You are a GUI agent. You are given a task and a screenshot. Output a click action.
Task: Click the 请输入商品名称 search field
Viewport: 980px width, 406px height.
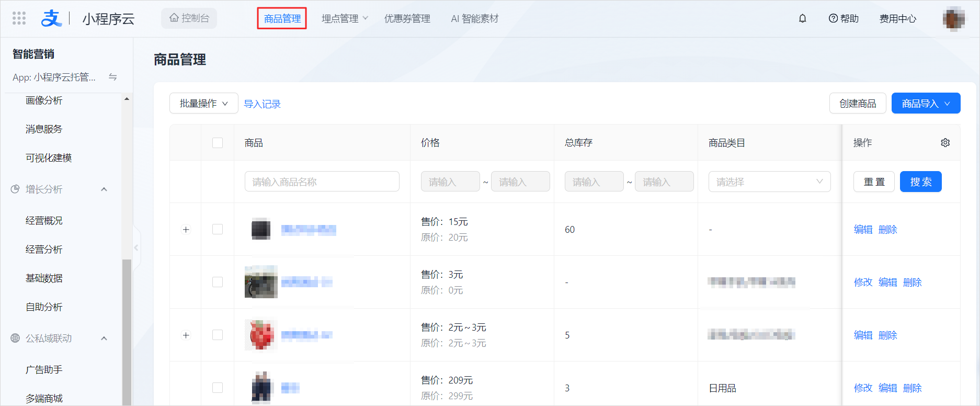(322, 182)
